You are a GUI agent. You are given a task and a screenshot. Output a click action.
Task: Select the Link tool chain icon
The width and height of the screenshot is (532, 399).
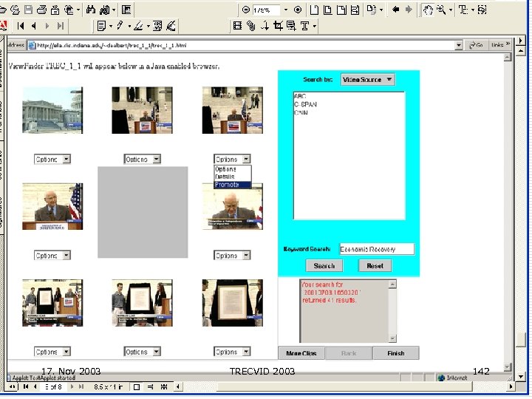tap(251, 26)
